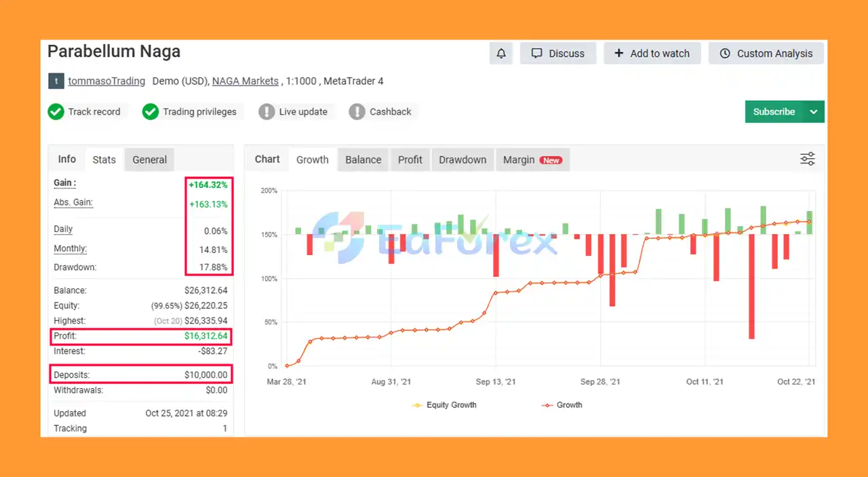Open the NAGA Markets broker link

[245, 81]
